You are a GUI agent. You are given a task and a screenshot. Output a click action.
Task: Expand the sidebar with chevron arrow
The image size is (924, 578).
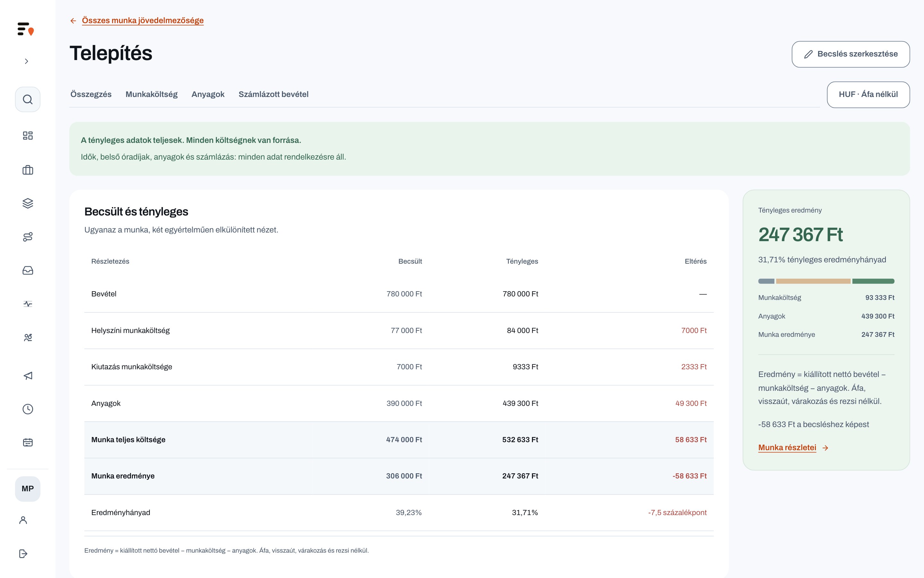tap(26, 61)
